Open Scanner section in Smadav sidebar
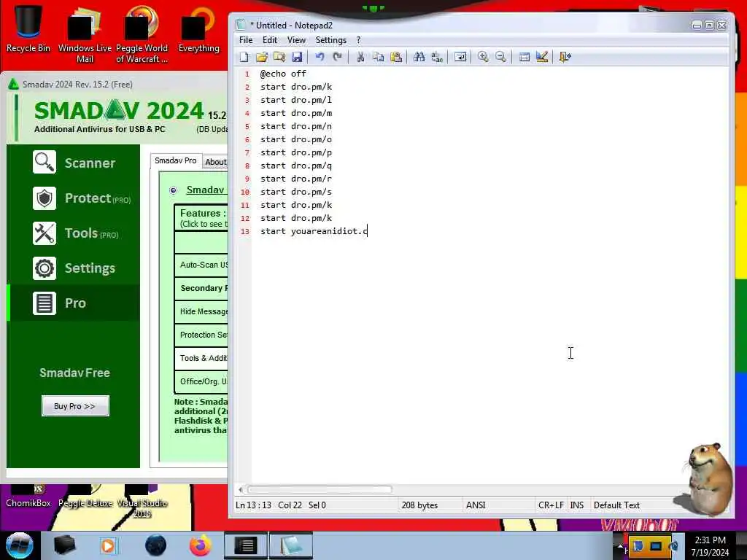 74,163
